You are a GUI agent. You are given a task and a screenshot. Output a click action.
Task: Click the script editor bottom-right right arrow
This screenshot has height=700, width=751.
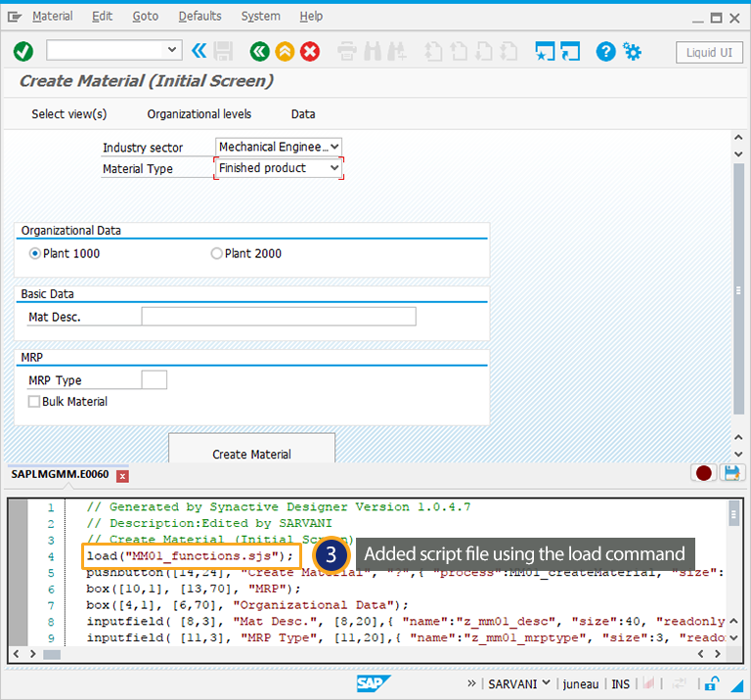tap(717, 654)
